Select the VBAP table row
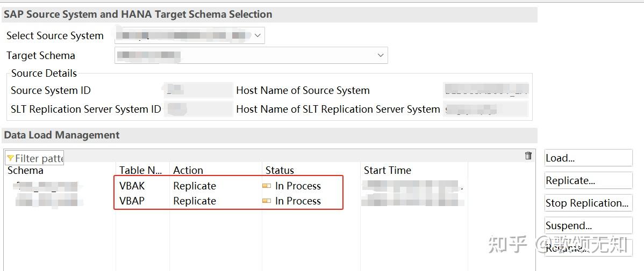 [x=132, y=201]
